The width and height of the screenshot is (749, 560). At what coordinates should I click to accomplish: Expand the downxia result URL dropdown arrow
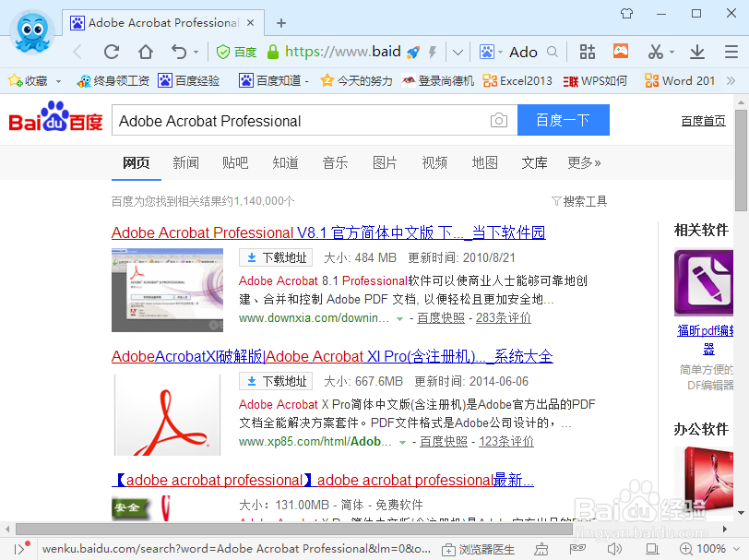click(x=399, y=318)
